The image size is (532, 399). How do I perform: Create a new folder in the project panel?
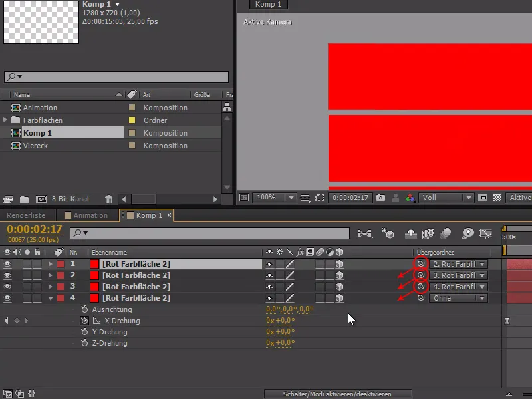point(24,199)
